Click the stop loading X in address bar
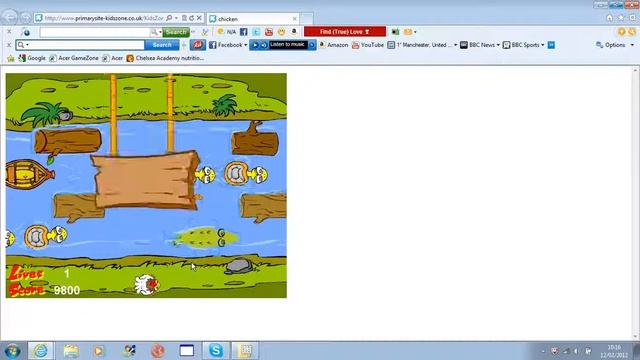640x360 pixels. [199, 18]
